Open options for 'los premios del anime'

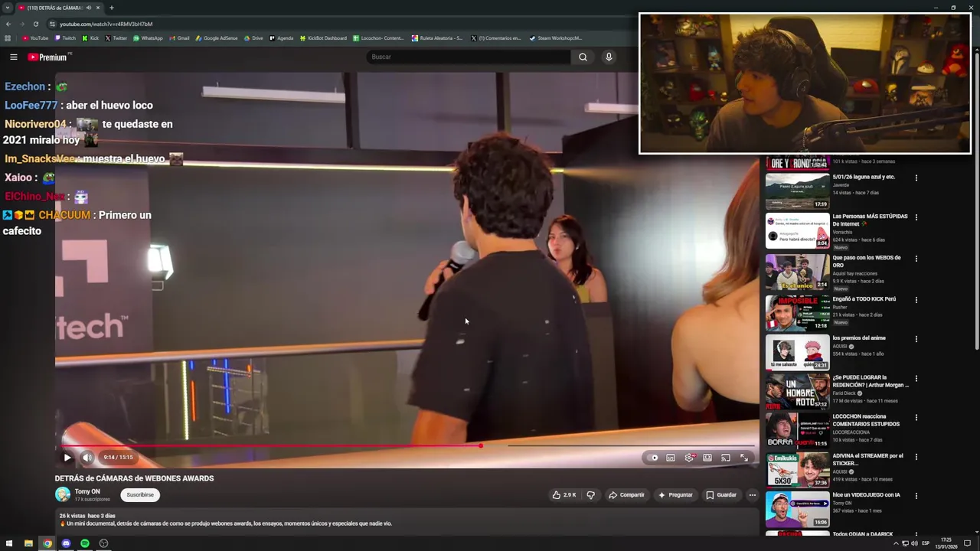point(916,339)
